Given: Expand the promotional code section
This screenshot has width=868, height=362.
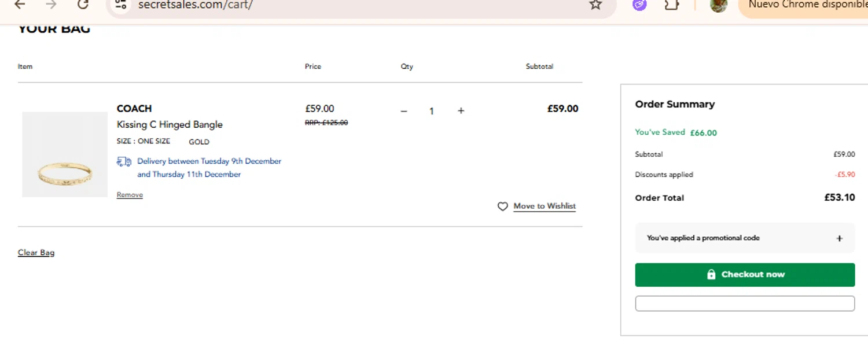Looking at the screenshot, I should coord(839,238).
